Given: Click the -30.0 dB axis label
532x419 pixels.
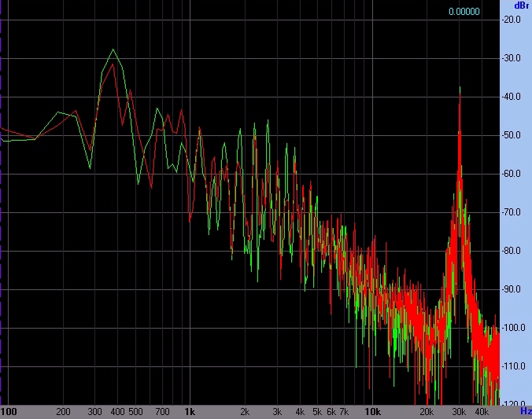Looking at the screenshot, I should click(511, 58).
